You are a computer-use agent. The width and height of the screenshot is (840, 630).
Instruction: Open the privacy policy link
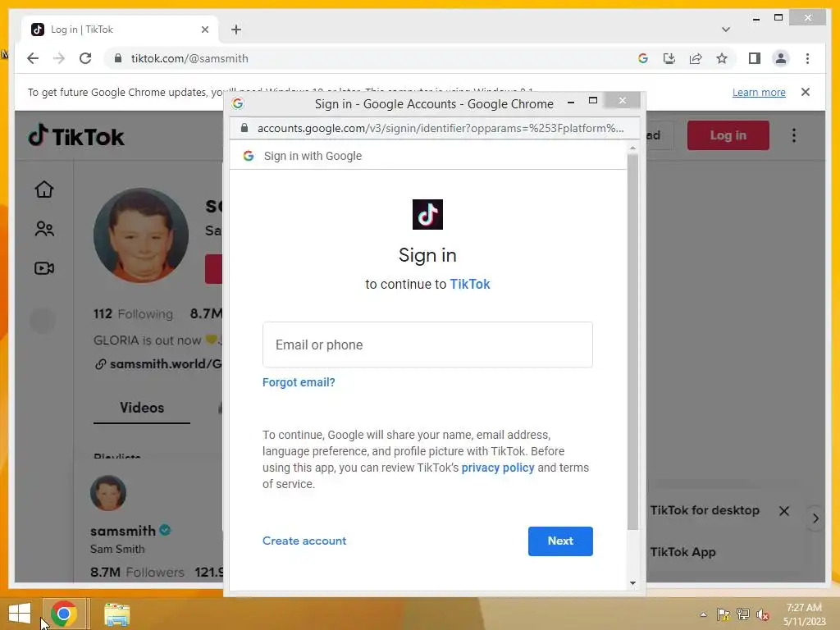click(x=498, y=468)
